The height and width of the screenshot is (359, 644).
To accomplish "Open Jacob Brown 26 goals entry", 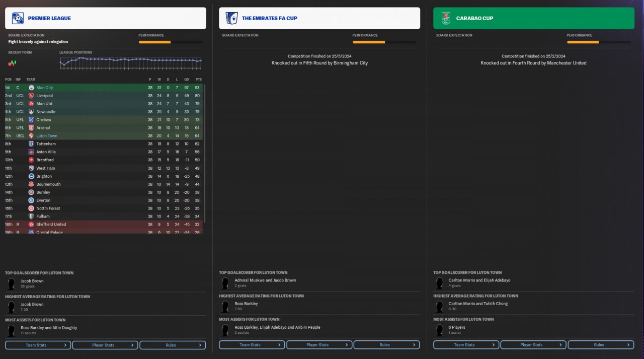I will pos(106,283).
